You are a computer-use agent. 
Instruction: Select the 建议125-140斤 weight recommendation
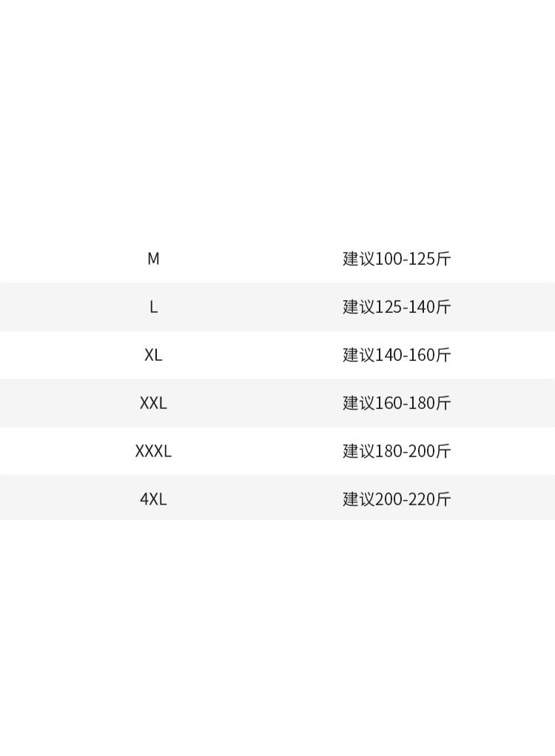(397, 307)
